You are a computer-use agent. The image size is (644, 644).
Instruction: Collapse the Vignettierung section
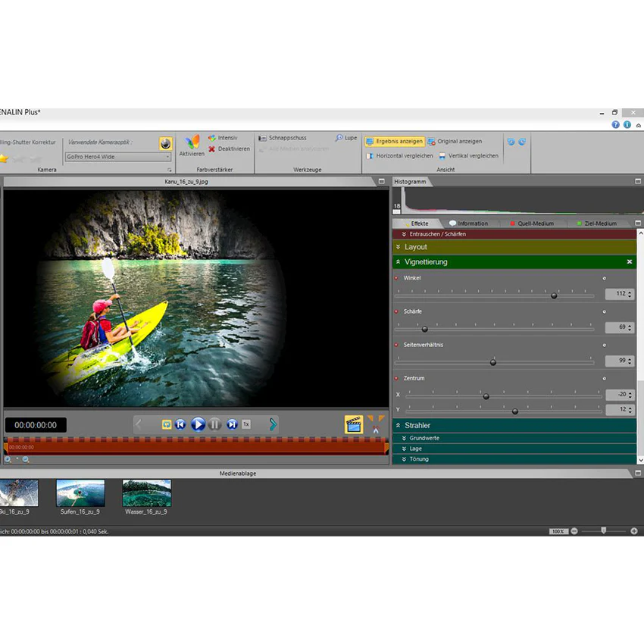coord(398,261)
